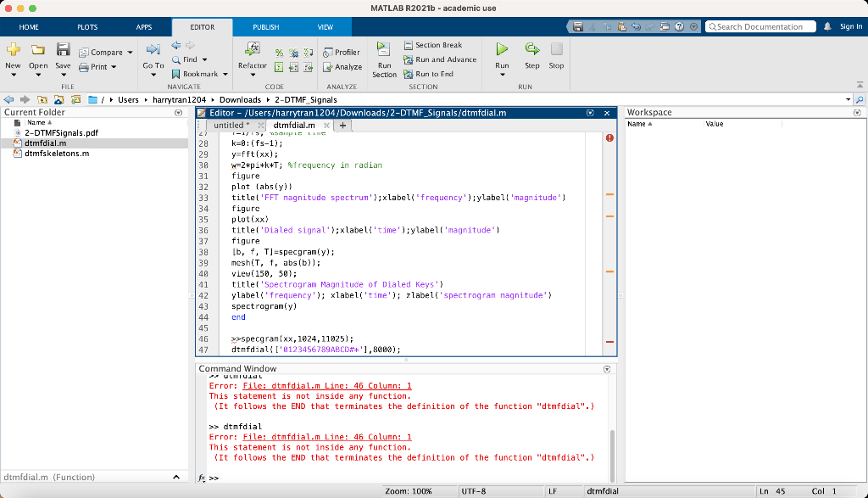The width and height of the screenshot is (868, 498).
Task: Click Go To in the Navigate group
Action: pyautogui.click(x=153, y=51)
